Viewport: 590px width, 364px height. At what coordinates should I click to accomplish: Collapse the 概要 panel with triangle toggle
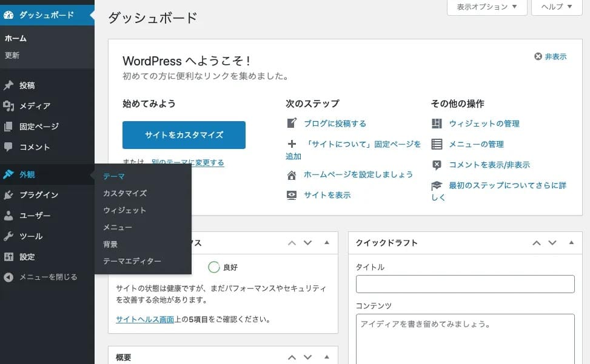(x=327, y=357)
